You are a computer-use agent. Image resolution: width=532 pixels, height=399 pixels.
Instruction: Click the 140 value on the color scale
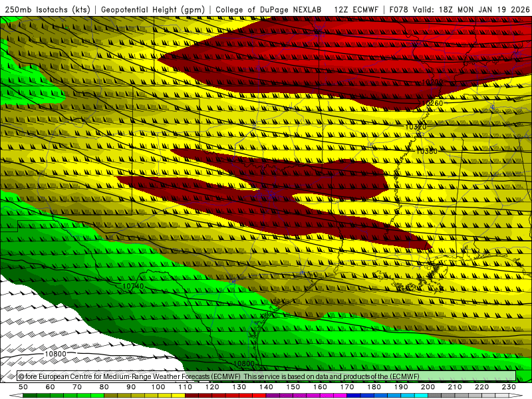(x=266, y=387)
